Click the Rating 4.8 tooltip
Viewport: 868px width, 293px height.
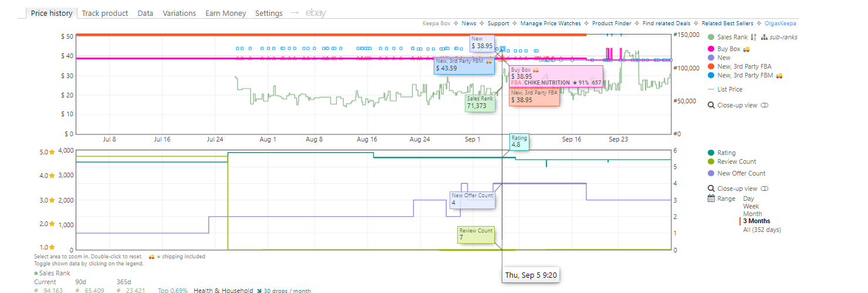[x=519, y=142]
